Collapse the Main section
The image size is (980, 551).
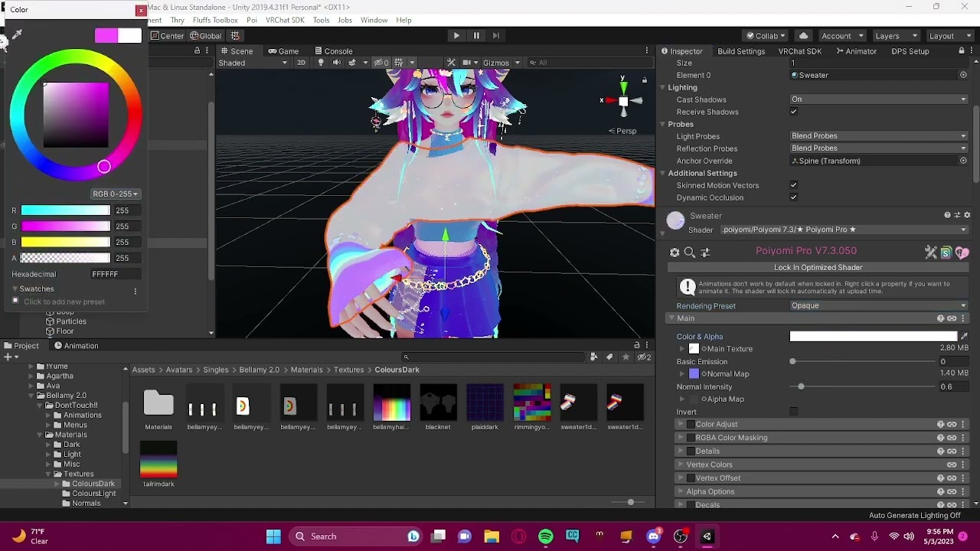click(x=671, y=318)
